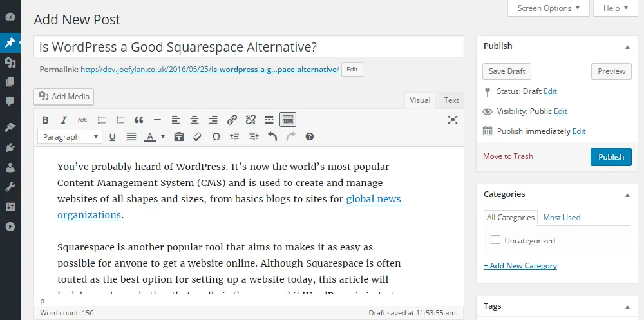Toggle the toolbar kitchen sink
This screenshot has height=320, width=644.
click(288, 120)
